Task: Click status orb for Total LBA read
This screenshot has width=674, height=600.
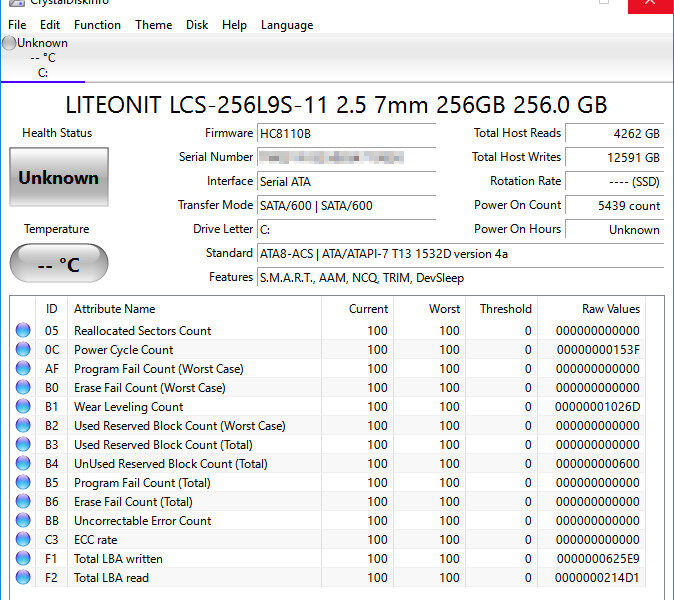Action: [x=23, y=578]
